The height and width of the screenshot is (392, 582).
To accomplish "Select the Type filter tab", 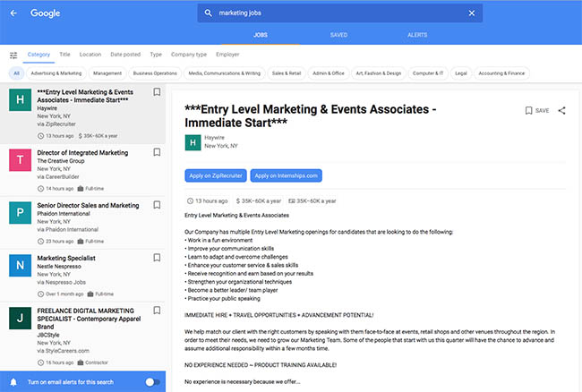I will [156, 55].
